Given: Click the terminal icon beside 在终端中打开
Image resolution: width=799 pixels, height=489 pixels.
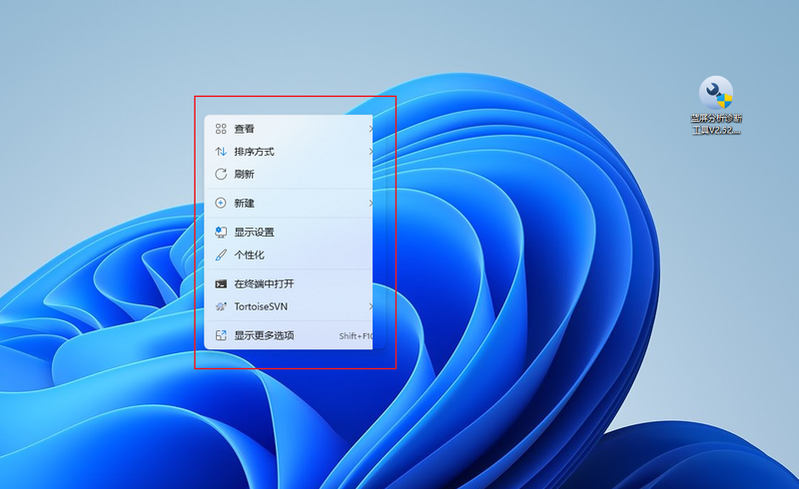Looking at the screenshot, I should pos(221,284).
